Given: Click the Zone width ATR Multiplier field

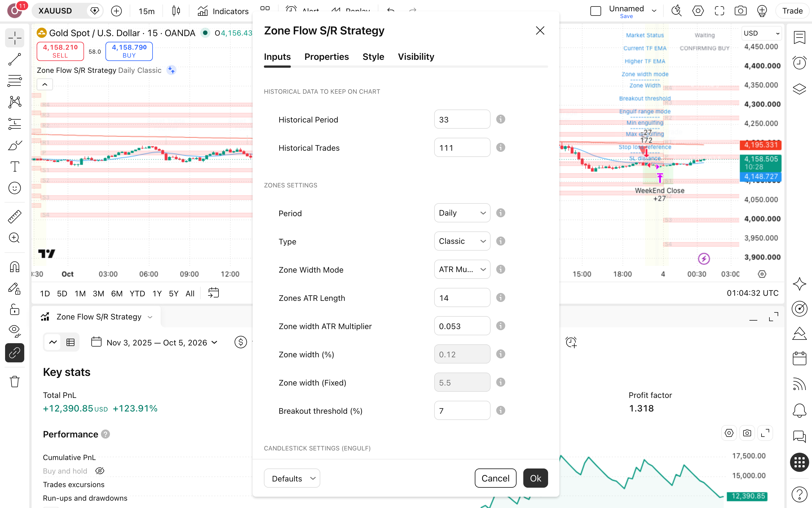Looking at the screenshot, I should tap(462, 326).
